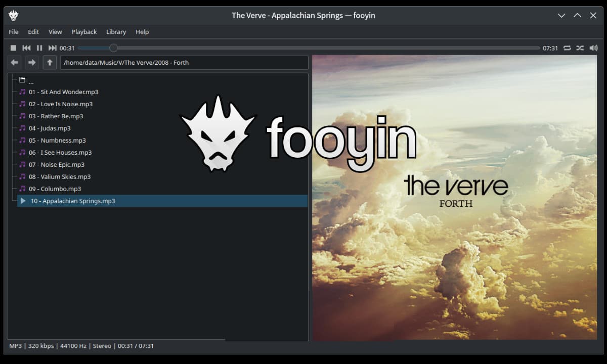
Task: Skip to the next track
Action: click(x=52, y=48)
